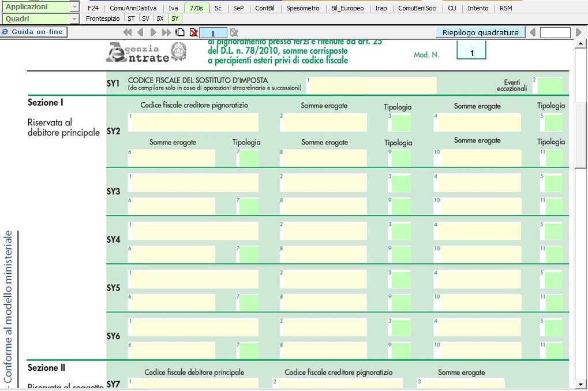Click SY2 Somme erogate field 10

click(481, 158)
